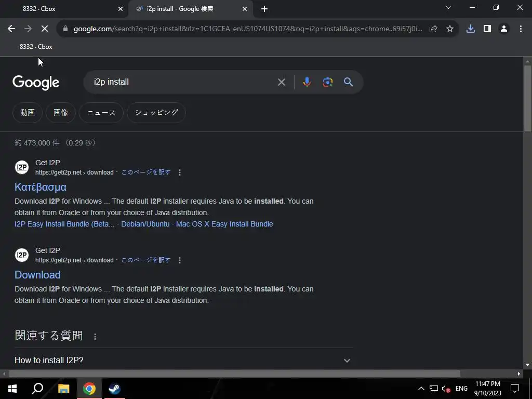Click the horizontal scrollbar thumb

(x=234, y=374)
